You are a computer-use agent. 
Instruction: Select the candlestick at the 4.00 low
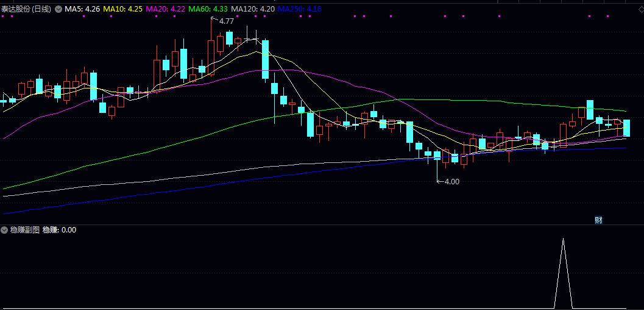point(437,156)
